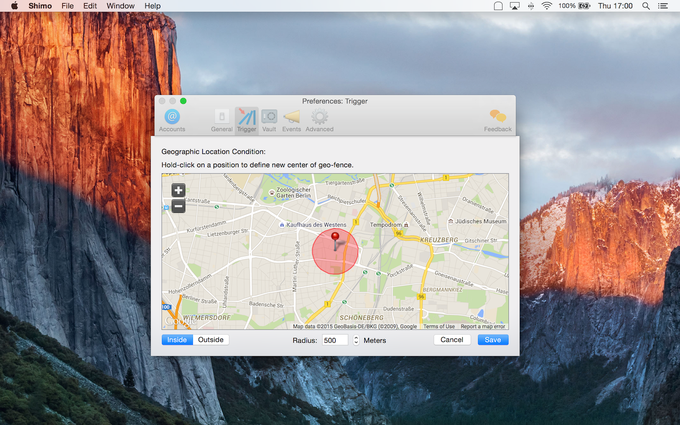Click the Shimo VPN menu bar icon
Viewport: 680px width, 425px height.
pos(498,6)
